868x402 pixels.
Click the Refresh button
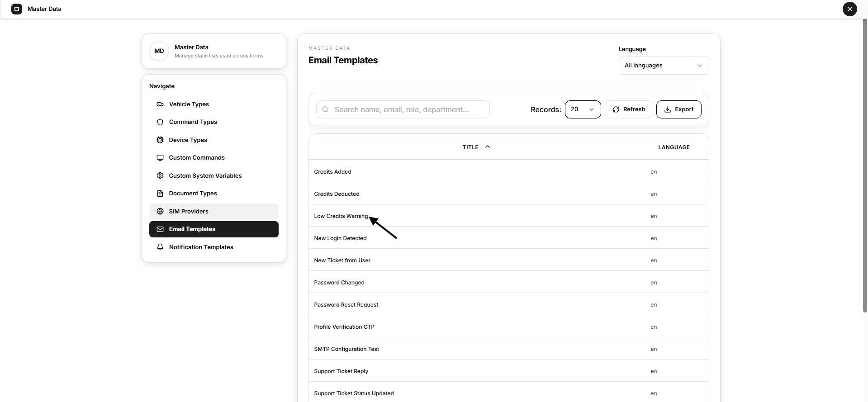629,109
